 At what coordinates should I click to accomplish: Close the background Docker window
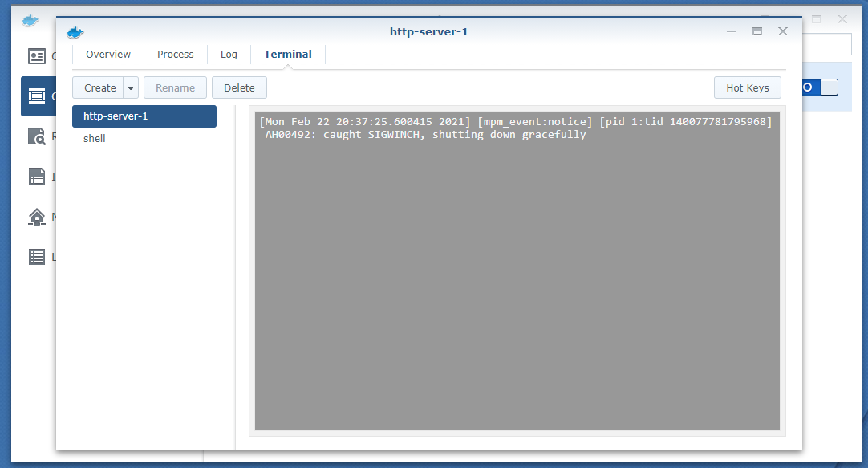pos(842,19)
